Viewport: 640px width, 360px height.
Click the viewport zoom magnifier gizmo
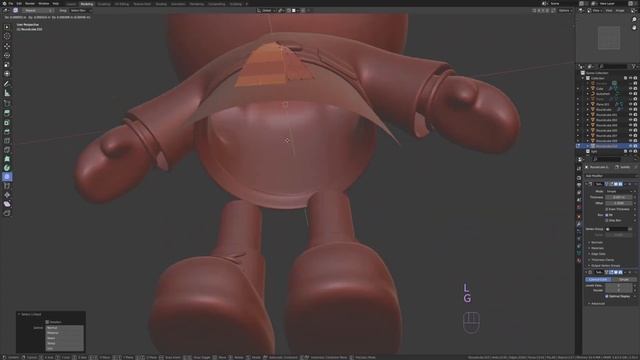(634, 19)
